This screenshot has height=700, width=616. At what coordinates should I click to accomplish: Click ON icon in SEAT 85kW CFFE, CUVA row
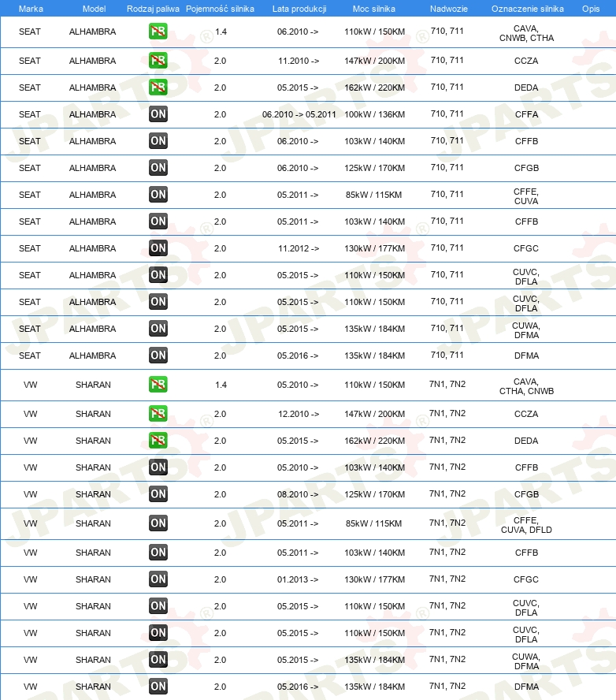tap(158, 194)
